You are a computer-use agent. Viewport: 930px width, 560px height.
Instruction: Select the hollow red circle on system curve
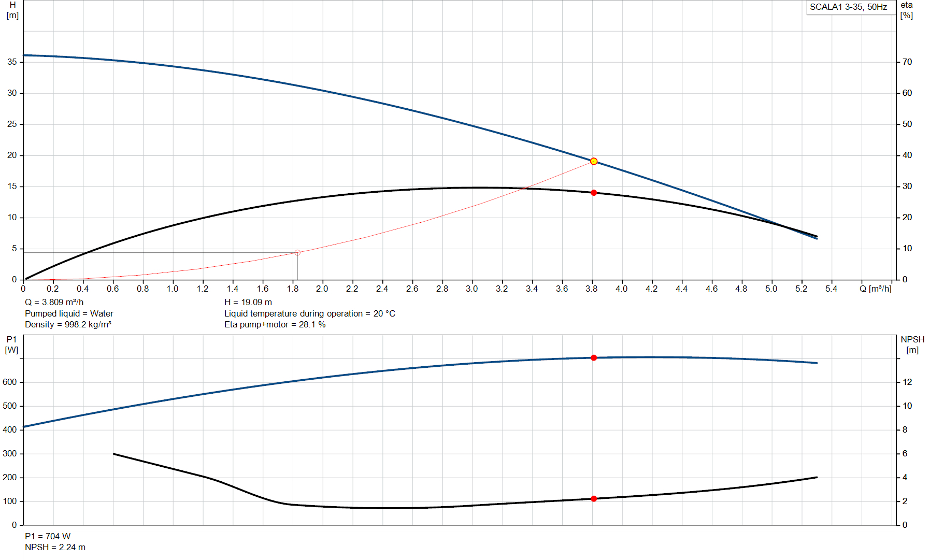pyautogui.click(x=297, y=253)
